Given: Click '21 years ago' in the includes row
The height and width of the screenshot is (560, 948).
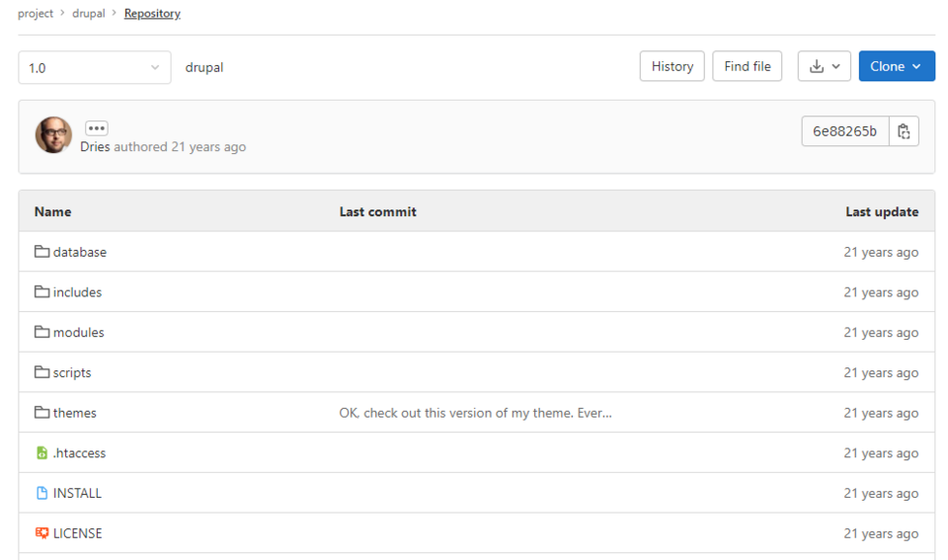Looking at the screenshot, I should pyautogui.click(x=881, y=292).
